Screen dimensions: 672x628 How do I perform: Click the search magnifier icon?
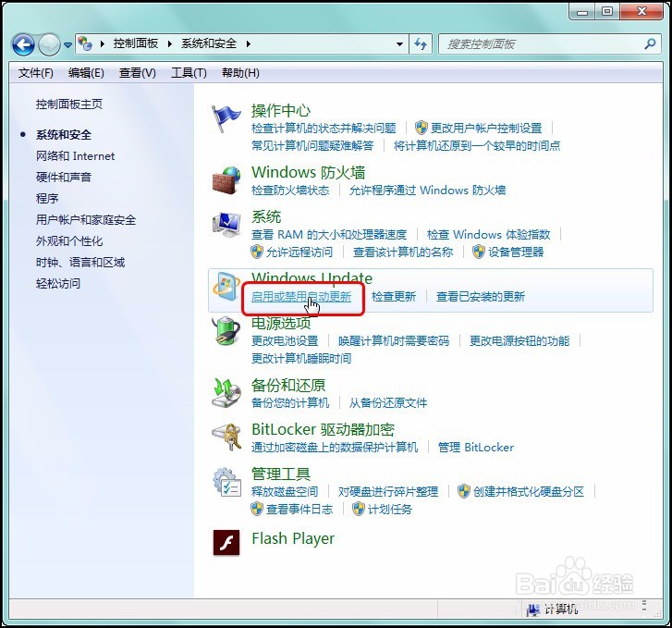click(x=650, y=43)
